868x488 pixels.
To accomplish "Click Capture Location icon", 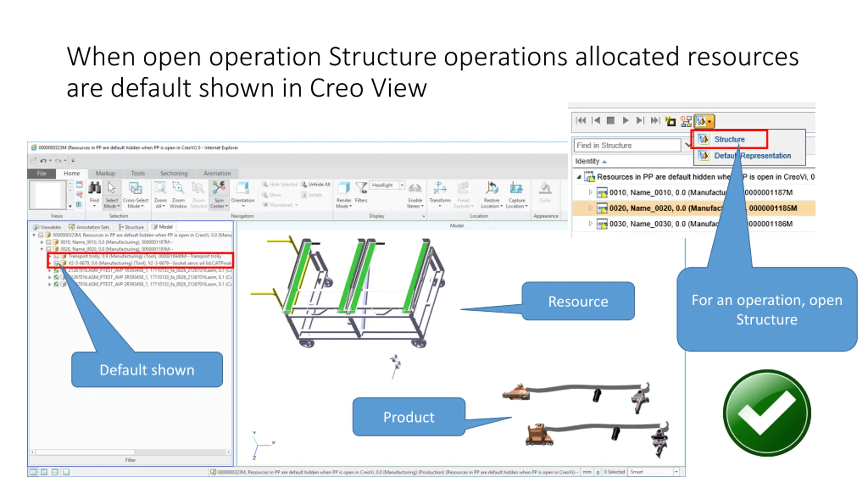I will coord(516,188).
